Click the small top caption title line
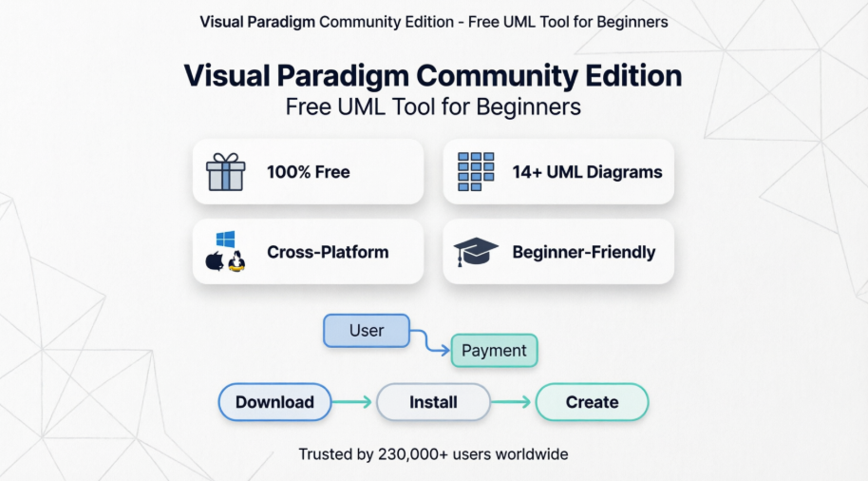Image resolution: width=868 pixels, height=481 pixels. click(x=433, y=22)
